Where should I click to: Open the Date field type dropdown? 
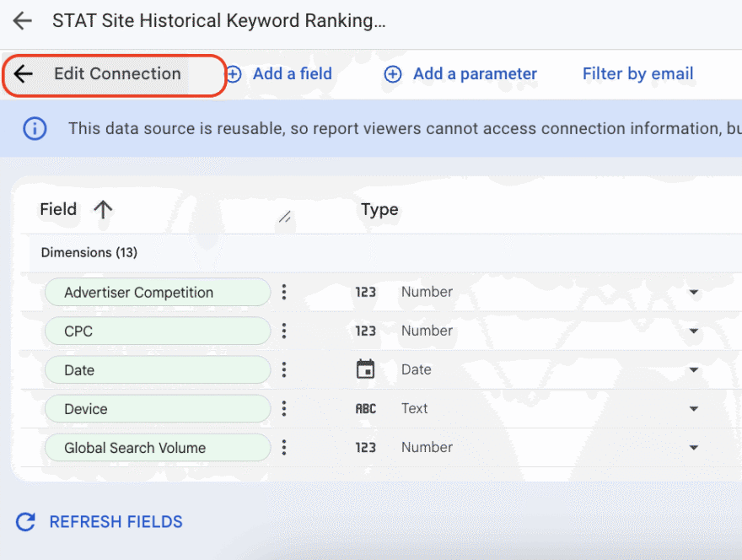(x=693, y=370)
